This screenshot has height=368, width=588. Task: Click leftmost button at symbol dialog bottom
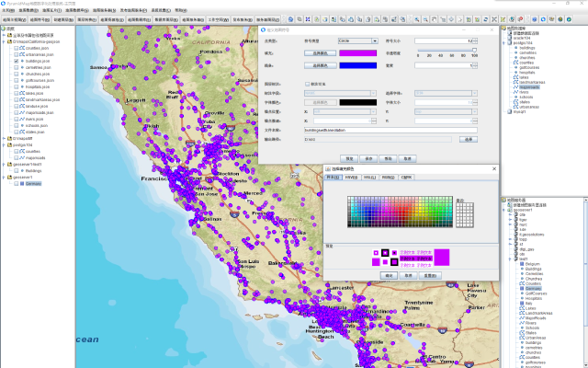tap(349, 159)
